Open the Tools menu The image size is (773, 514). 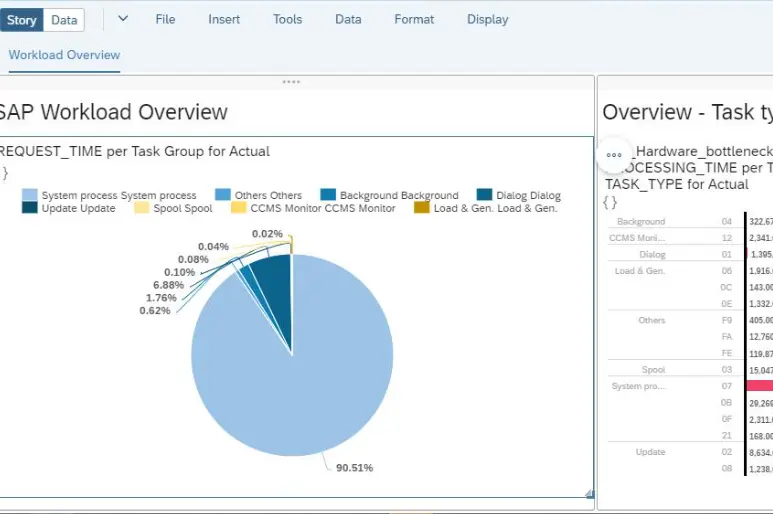pos(287,19)
